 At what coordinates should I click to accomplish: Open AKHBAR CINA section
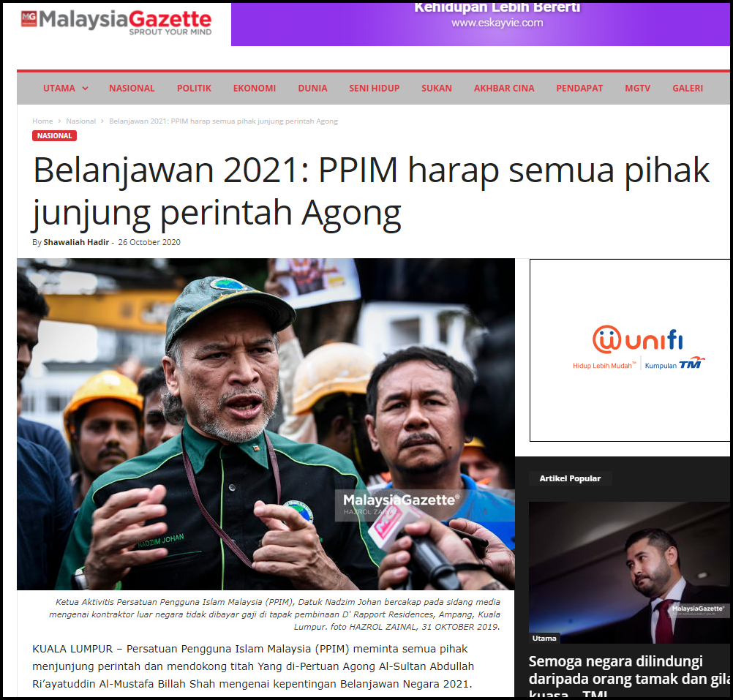click(x=504, y=89)
